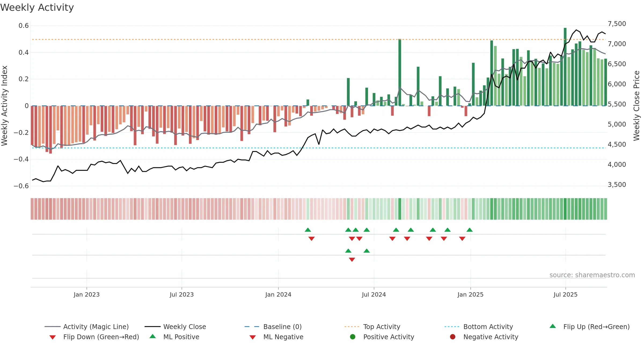Click the 7,500 price axis tick label
This screenshot has height=362, width=644.
coord(617,24)
